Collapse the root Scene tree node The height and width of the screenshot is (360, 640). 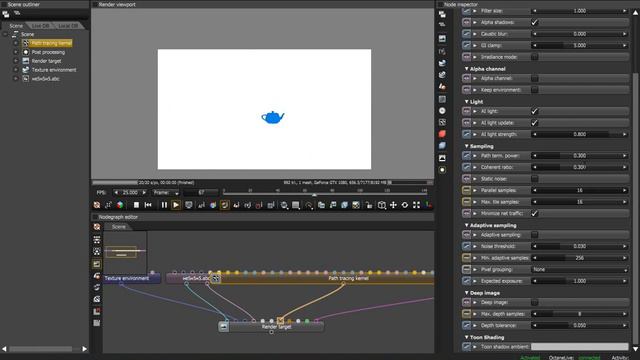(x=5, y=34)
